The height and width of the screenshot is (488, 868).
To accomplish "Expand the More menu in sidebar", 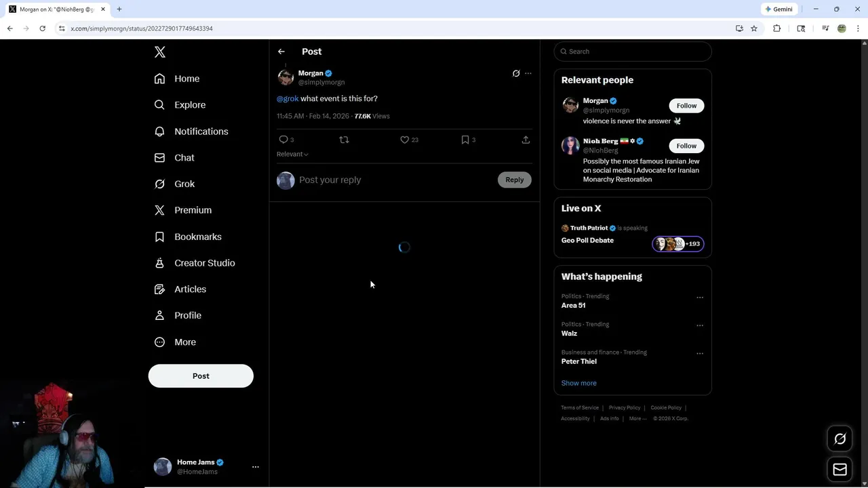I will coord(175,342).
